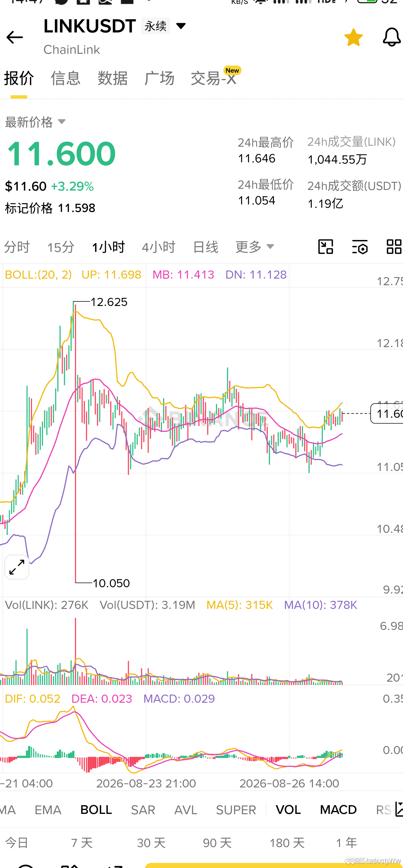Select the 日线 interval
This screenshot has width=403, height=868.
205,247
